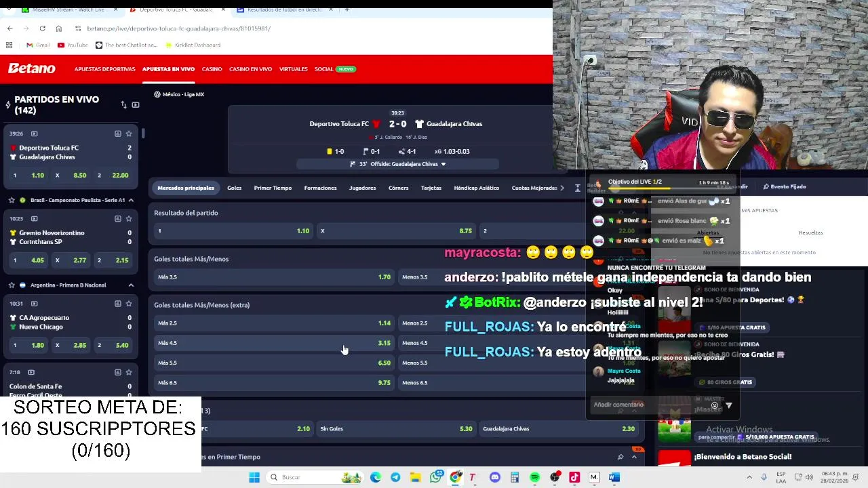Open Casino en Vivo menu item
Viewport: 868px width, 488px height.
click(x=250, y=69)
